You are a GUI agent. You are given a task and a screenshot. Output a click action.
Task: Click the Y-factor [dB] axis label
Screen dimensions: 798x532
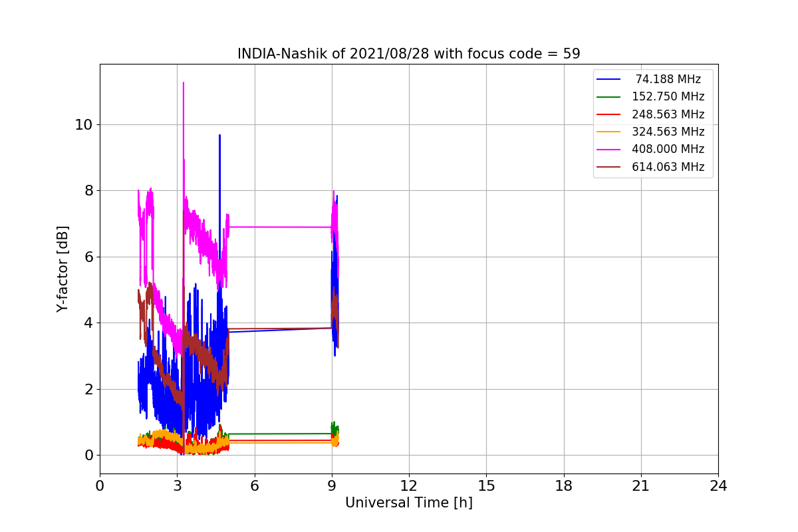(63, 269)
